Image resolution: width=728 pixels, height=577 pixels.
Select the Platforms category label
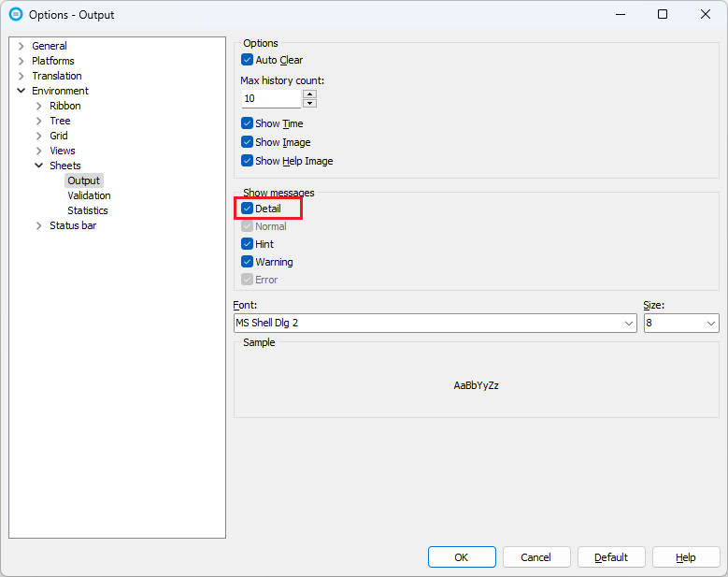pos(53,61)
